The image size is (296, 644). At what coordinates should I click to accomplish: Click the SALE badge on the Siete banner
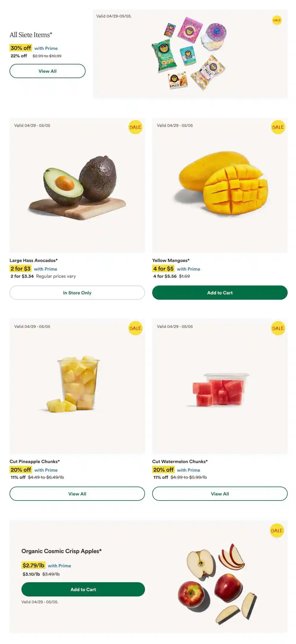277,20
